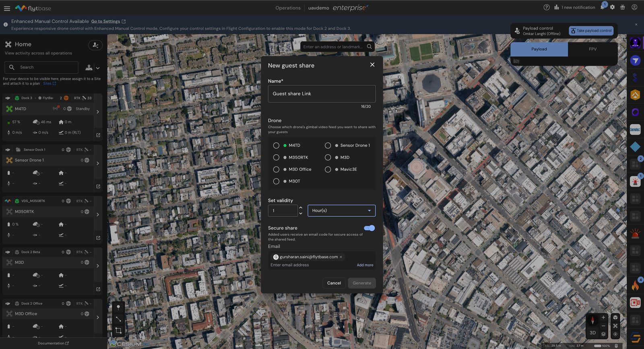This screenshot has width=644, height=349.
Task: Click the Add more email link
Action: point(365,265)
